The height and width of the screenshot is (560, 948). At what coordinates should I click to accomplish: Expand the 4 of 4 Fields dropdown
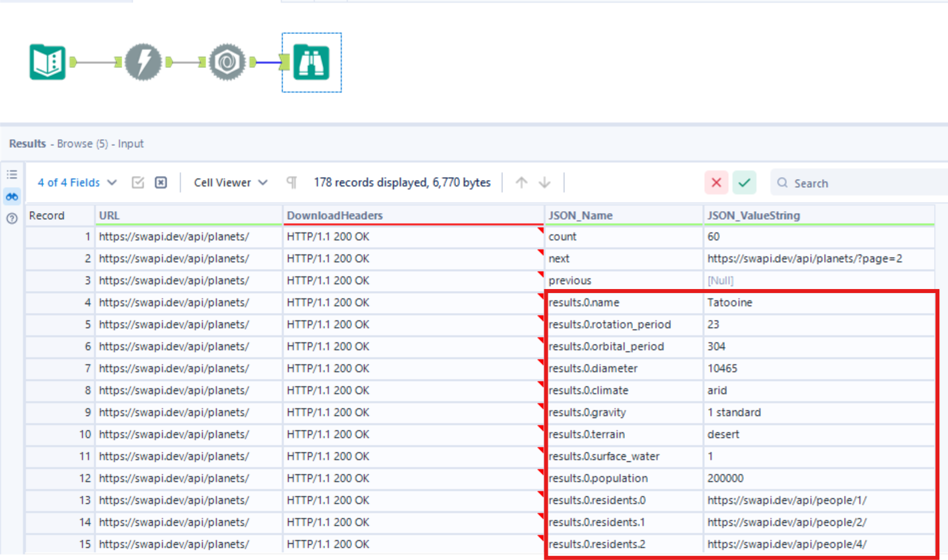click(77, 182)
